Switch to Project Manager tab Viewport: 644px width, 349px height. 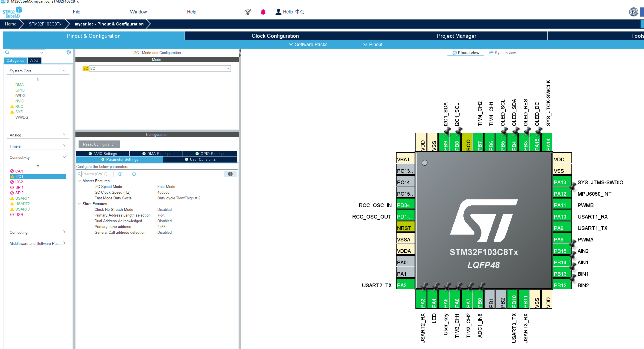[x=457, y=36]
